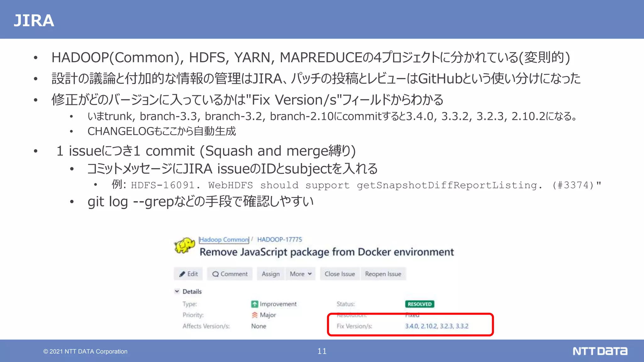The image size is (644, 362).
Task: Click the Comment speech bubble icon
Action: click(x=215, y=274)
